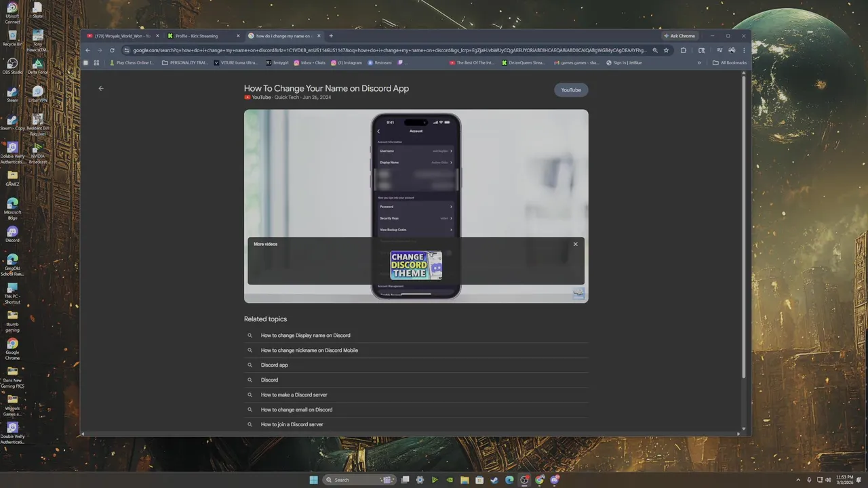This screenshot has height=488, width=868.
Task: Open the Windows Start menu
Action: [313, 480]
